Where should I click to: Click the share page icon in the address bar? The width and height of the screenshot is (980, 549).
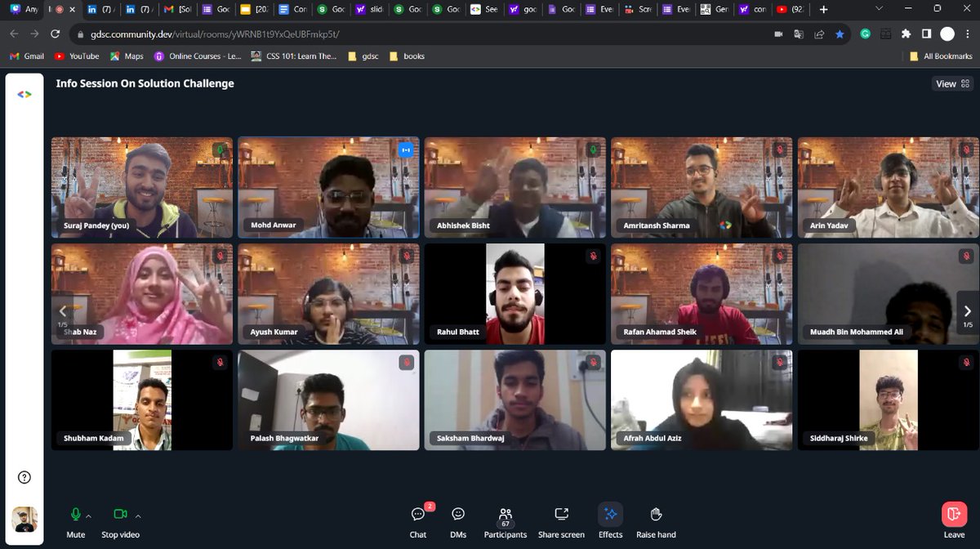(x=819, y=34)
